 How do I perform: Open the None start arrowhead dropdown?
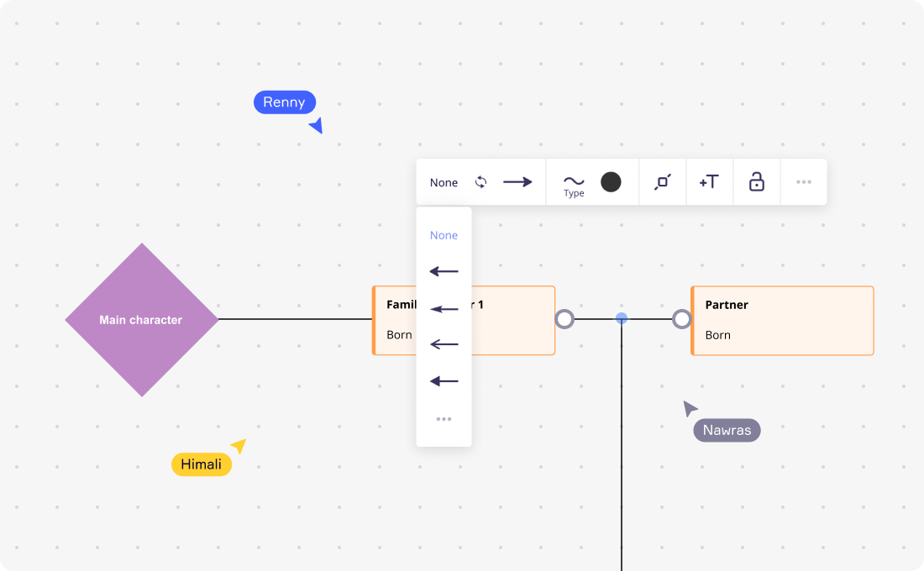tap(444, 181)
